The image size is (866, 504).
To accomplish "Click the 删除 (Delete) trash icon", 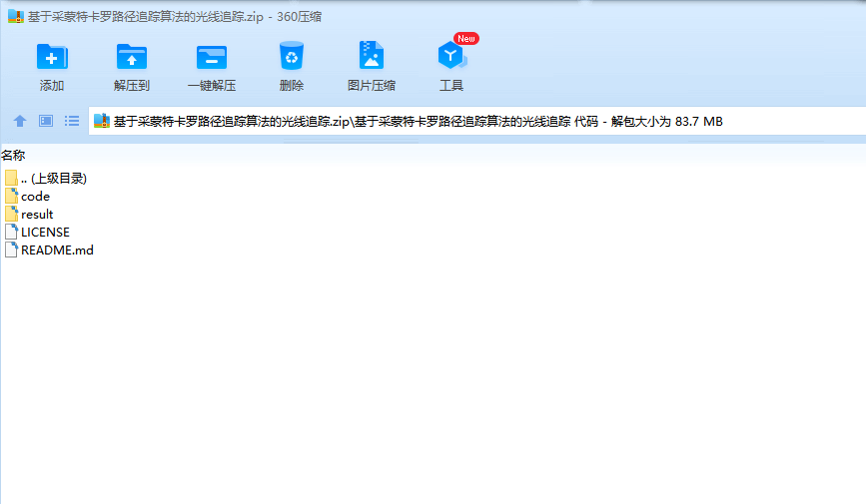I will (292, 55).
